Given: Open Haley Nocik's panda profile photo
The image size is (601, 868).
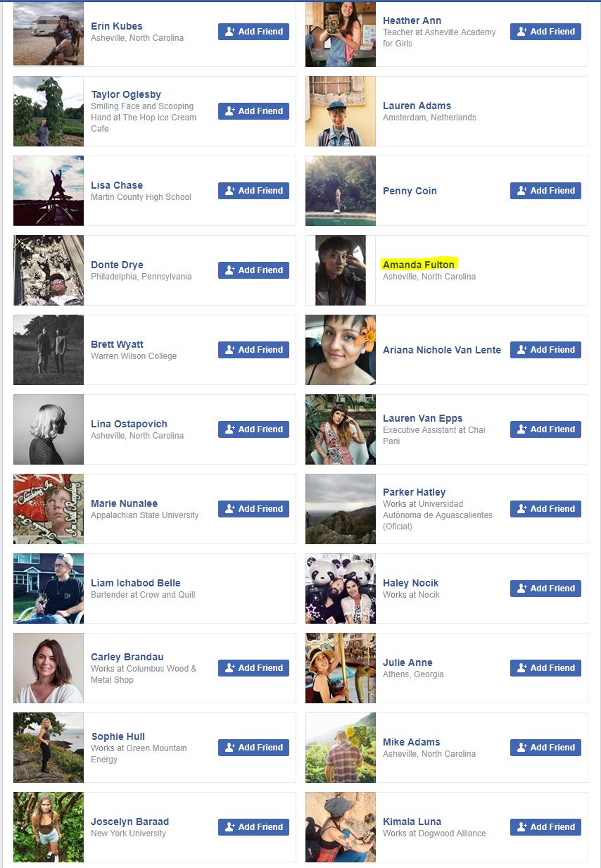Looking at the screenshot, I should coord(341,589).
